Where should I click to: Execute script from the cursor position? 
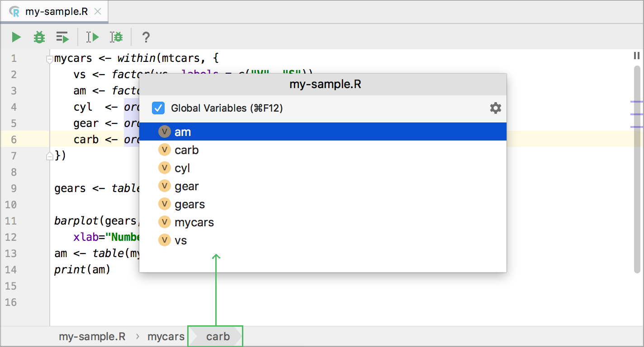(x=92, y=37)
